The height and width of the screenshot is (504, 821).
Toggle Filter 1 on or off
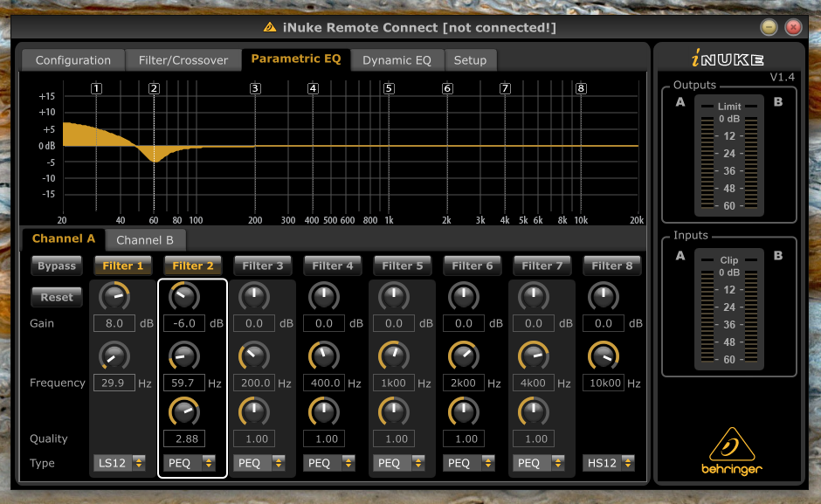[123, 266]
